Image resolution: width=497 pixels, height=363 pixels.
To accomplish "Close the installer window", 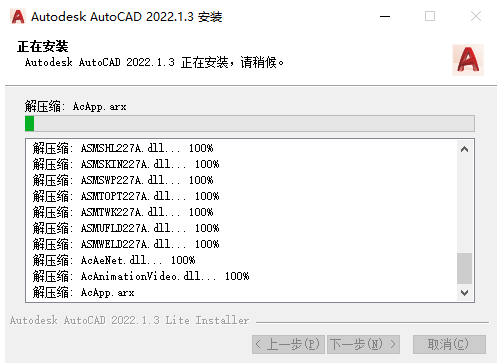I will (476, 16).
